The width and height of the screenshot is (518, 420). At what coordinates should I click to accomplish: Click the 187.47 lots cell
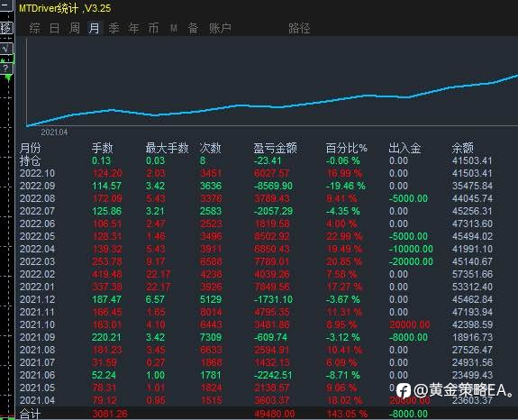(106, 299)
